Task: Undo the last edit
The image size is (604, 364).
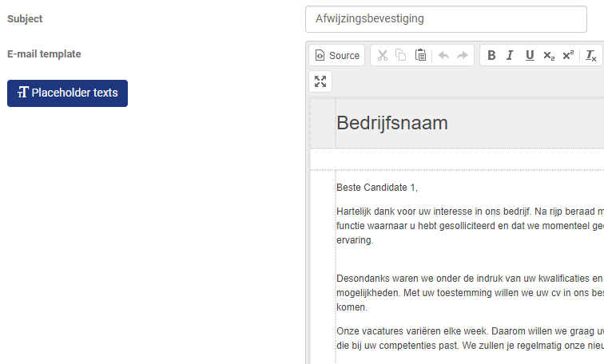Action: click(x=443, y=55)
